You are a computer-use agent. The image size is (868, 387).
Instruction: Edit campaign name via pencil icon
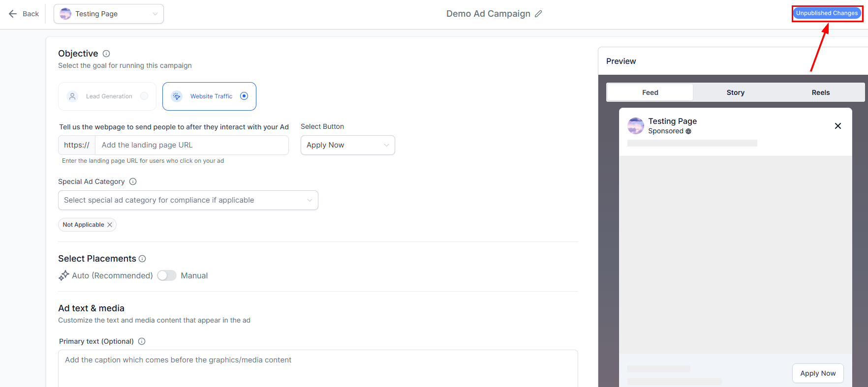pyautogui.click(x=538, y=14)
